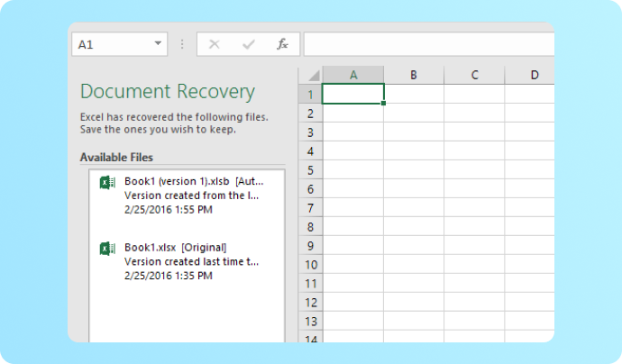Open recovered file Book1 (version 1).xlsb
This screenshot has height=364, width=622.
click(x=187, y=196)
